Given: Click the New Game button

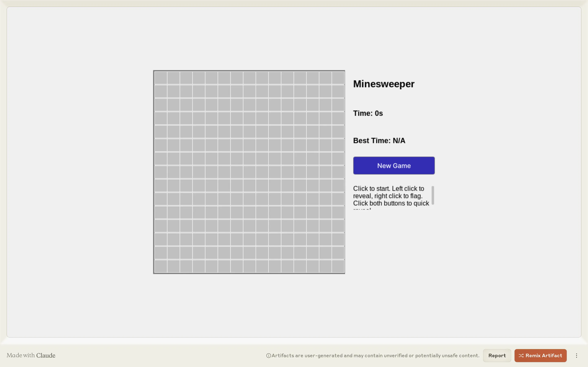Looking at the screenshot, I should point(394,166).
